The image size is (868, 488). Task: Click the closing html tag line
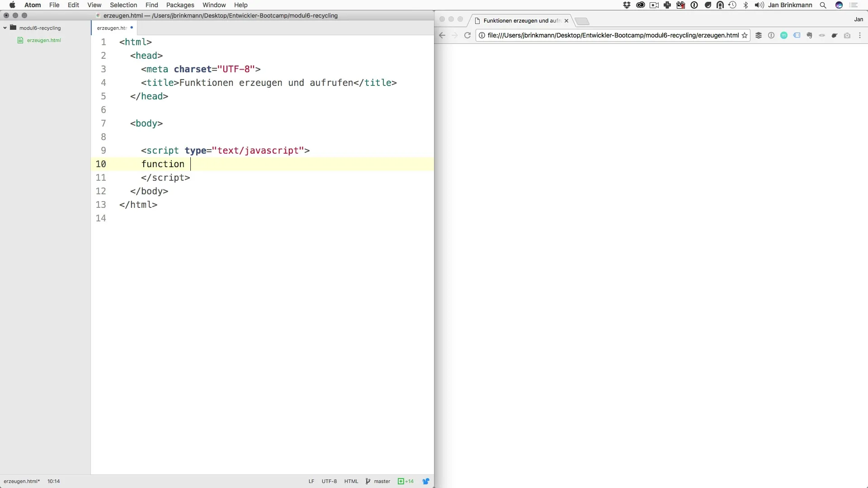138,205
